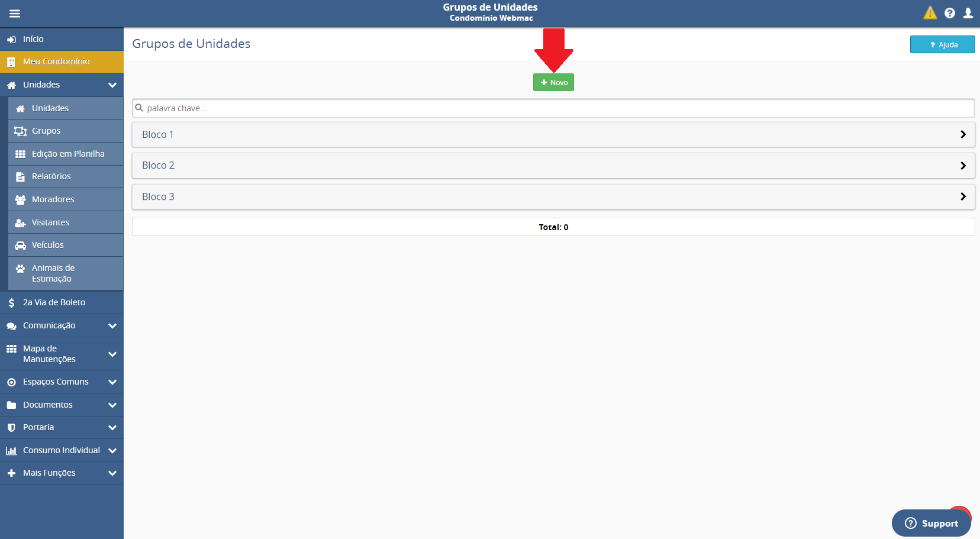Open Animais de Estimação submenu entry
The width and height of the screenshot is (980, 539).
pyautogui.click(x=66, y=273)
